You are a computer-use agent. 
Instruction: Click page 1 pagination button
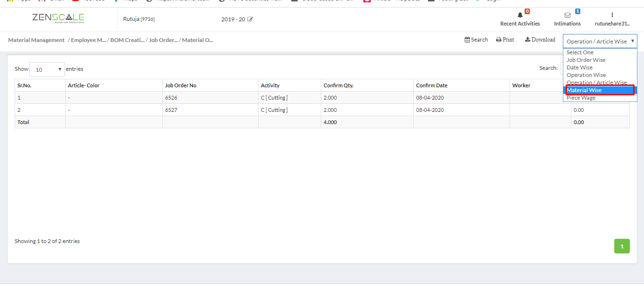(622, 246)
